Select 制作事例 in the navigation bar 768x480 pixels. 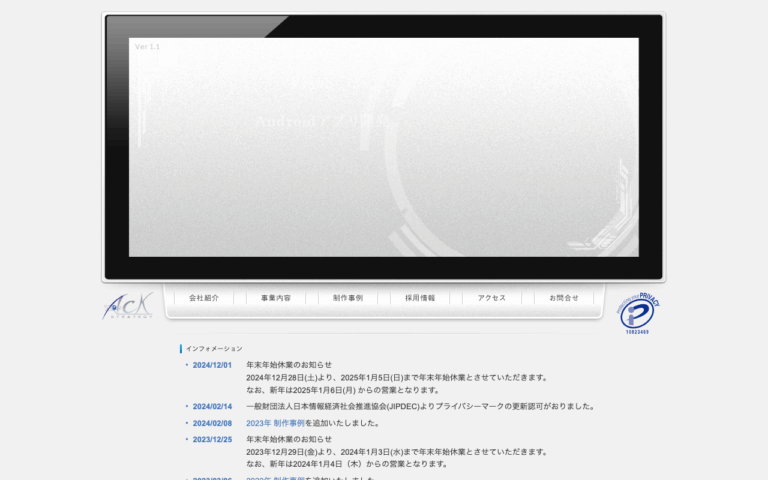click(348, 298)
